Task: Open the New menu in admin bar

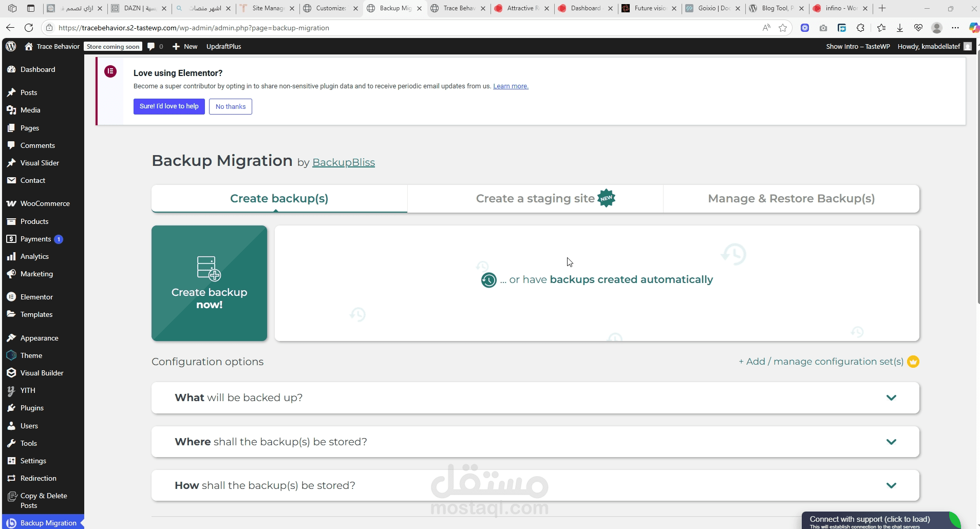Action: pos(185,46)
